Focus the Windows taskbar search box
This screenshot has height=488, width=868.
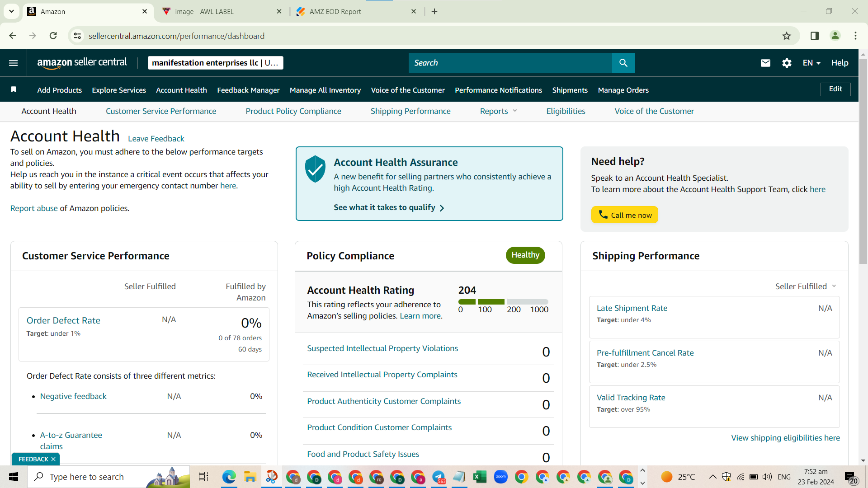click(x=108, y=477)
